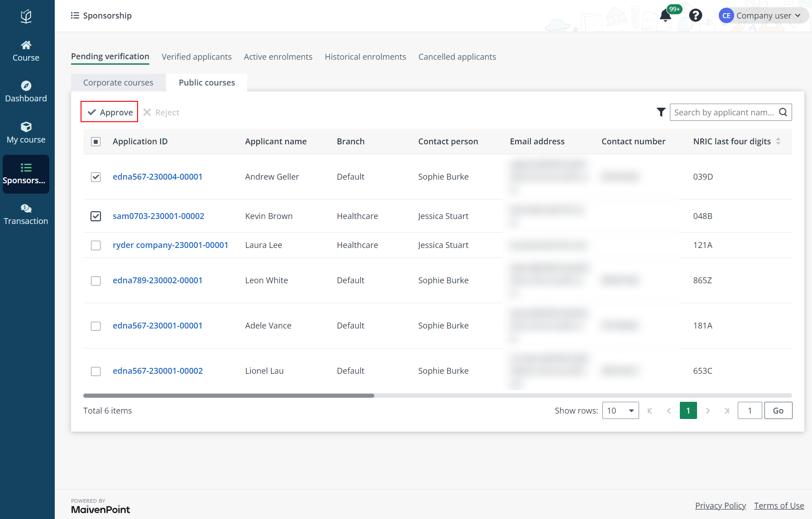Click the Applicant name column header
The height and width of the screenshot is (519, 812).
[x=276, y=141]
